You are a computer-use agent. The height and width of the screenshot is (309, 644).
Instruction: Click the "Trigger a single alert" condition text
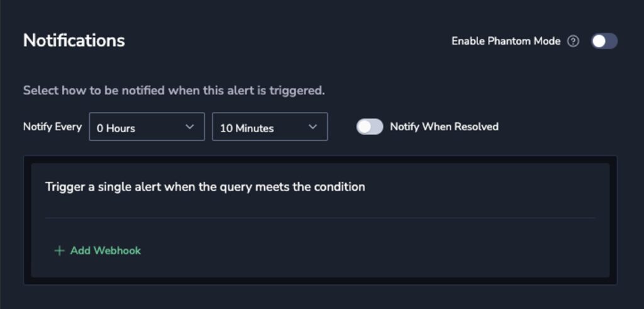(x=205, y=187)
